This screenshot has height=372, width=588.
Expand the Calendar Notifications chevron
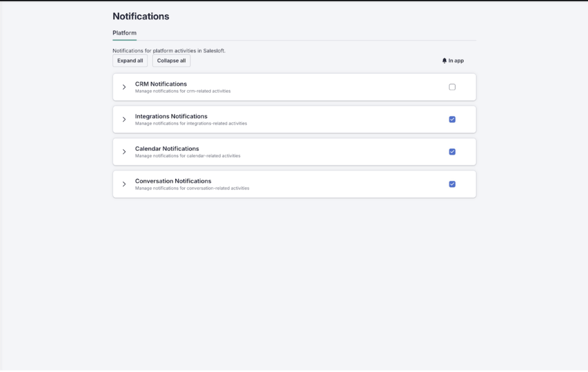click(124, 152)
